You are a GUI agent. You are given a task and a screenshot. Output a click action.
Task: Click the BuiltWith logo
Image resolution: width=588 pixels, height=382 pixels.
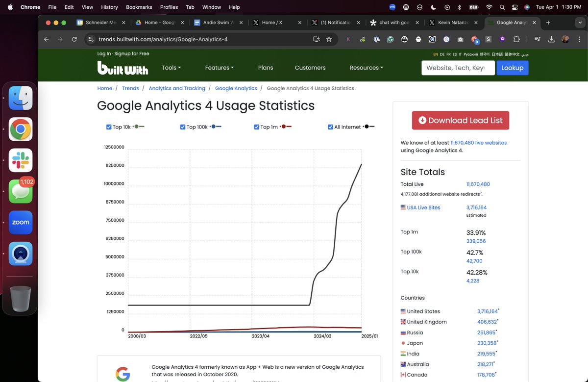click(122, 68)
